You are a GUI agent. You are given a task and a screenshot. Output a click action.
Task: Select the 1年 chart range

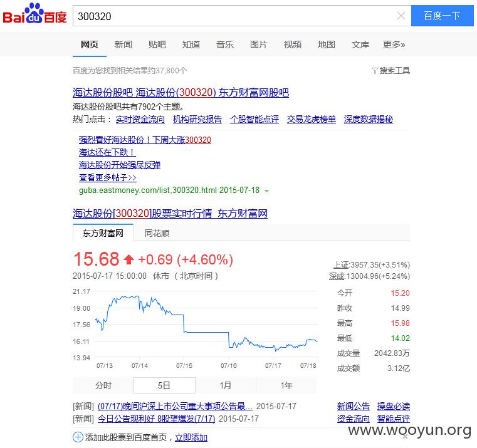[x=286, y=385]
